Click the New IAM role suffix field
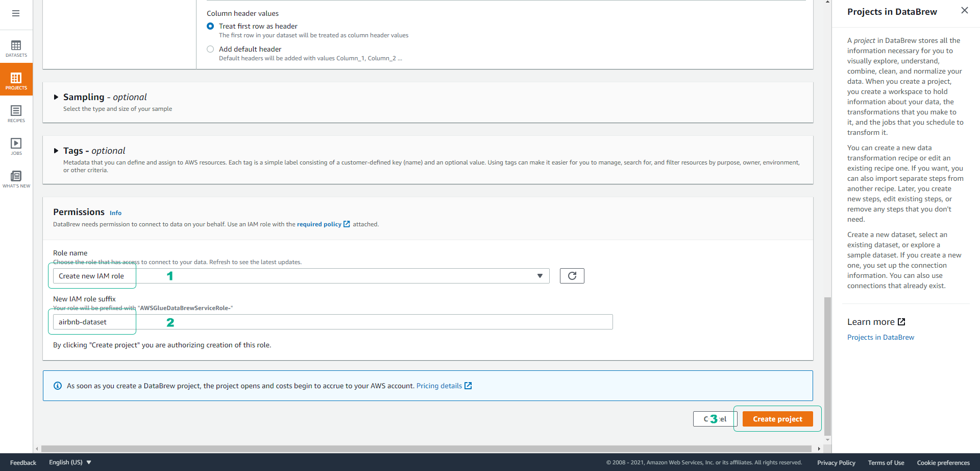Image resolution: width=980 pixels, height=471 pixels. 333,322
